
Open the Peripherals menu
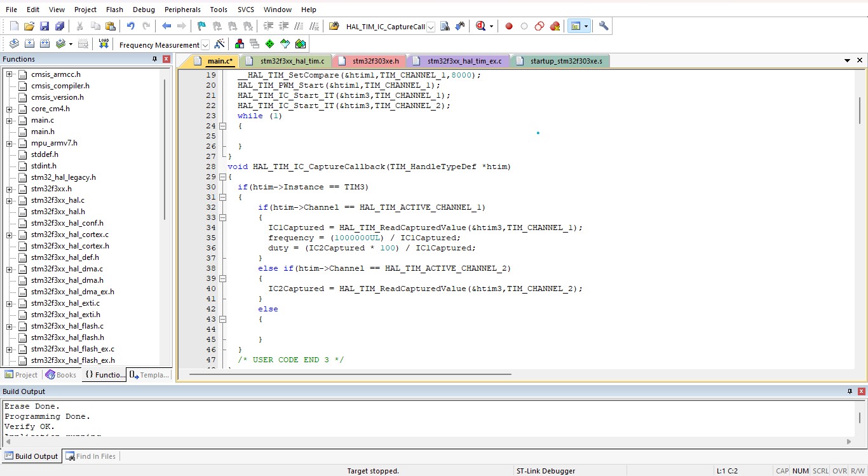[x=182, y=10]
